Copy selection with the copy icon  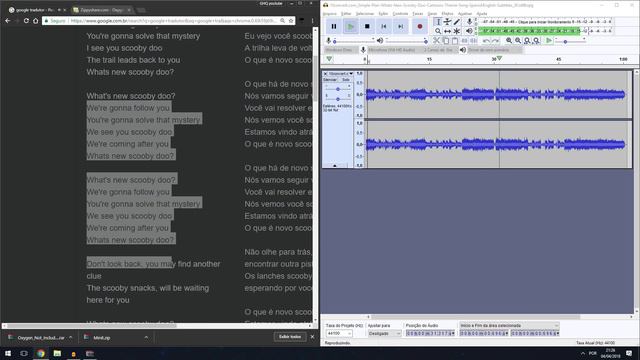[446, 40]
